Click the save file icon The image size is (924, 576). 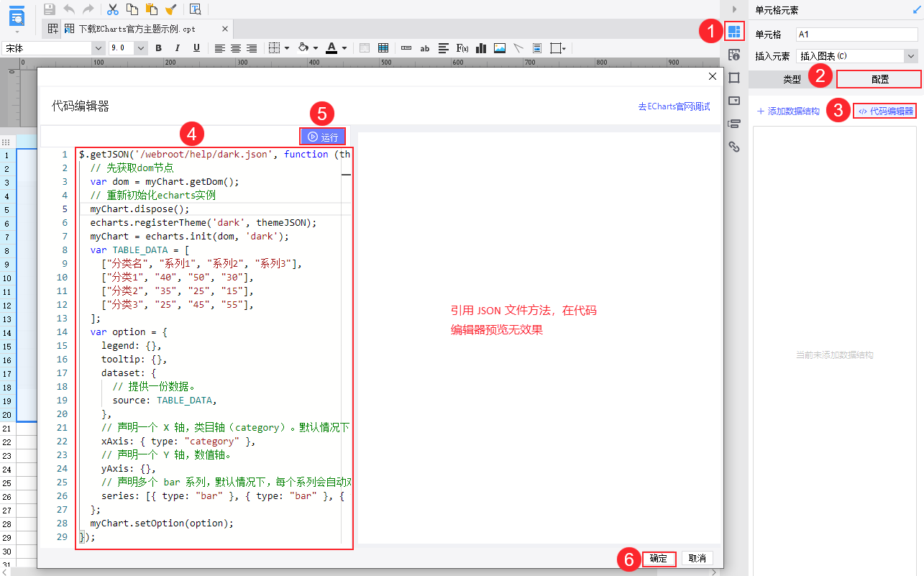(50, 9)
